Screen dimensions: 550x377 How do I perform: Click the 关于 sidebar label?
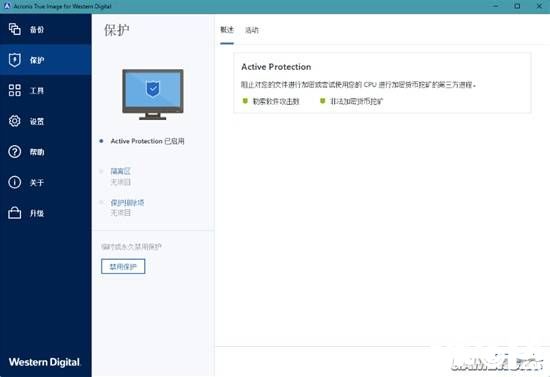pos(37,183)
